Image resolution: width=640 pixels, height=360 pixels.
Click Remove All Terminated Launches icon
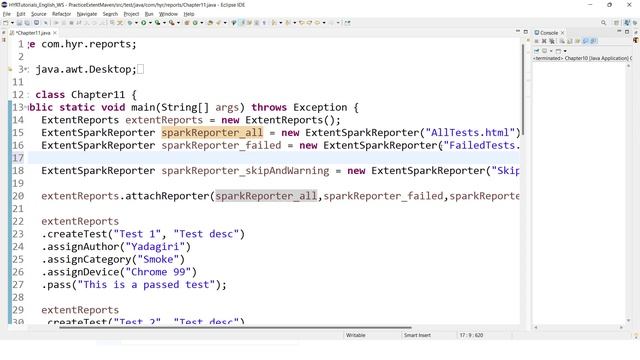[x=552, y=41]
